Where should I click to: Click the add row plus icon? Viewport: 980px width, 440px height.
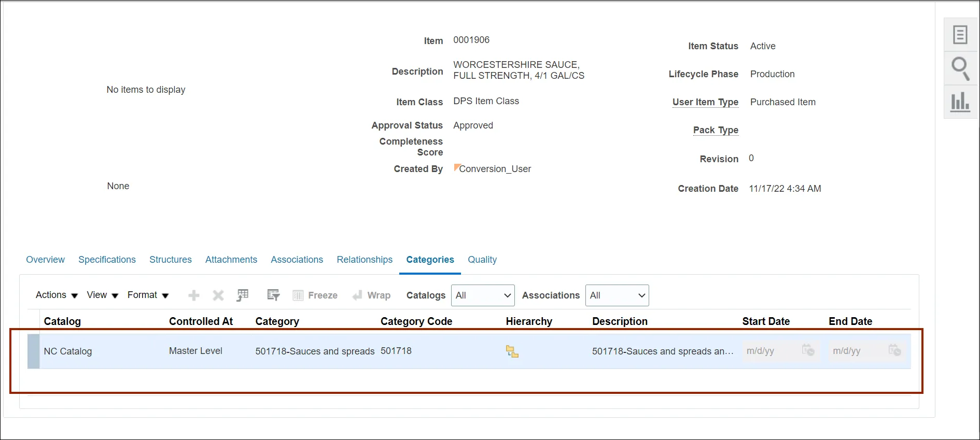[193, 295]
